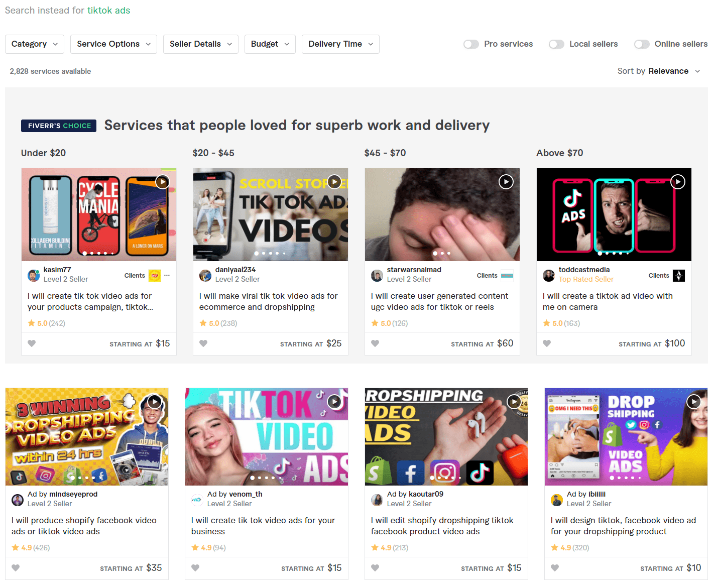Screen dimensions: 714x588
Task: Open tiktok ad video with me gig title
Action: point(608,301)
